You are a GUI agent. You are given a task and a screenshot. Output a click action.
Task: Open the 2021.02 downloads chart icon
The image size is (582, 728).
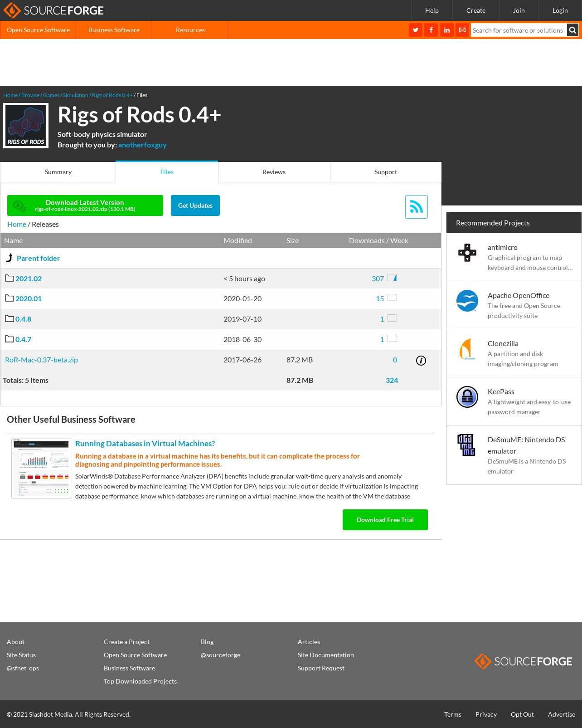pyautogui.click(x=393, y=278)
